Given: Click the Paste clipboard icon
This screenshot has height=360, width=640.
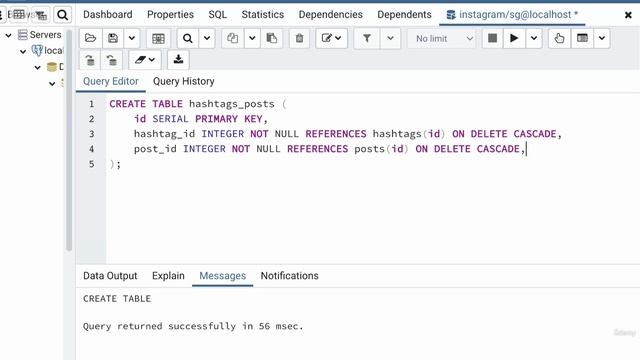Looking at the screenshot, I should click(x=271, y=38).
